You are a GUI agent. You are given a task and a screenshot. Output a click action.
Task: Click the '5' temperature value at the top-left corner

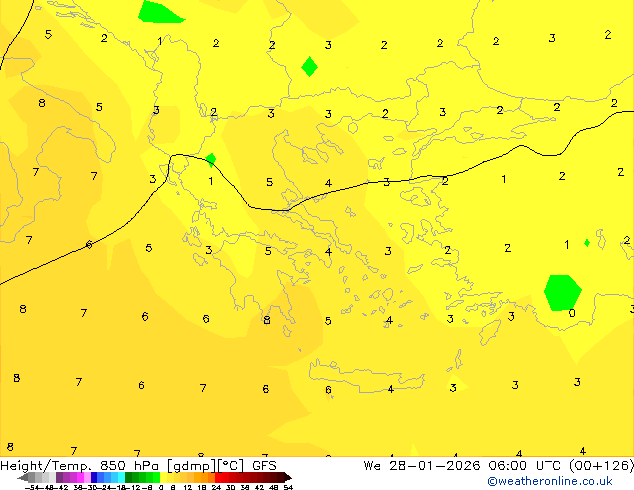point(48,34)
